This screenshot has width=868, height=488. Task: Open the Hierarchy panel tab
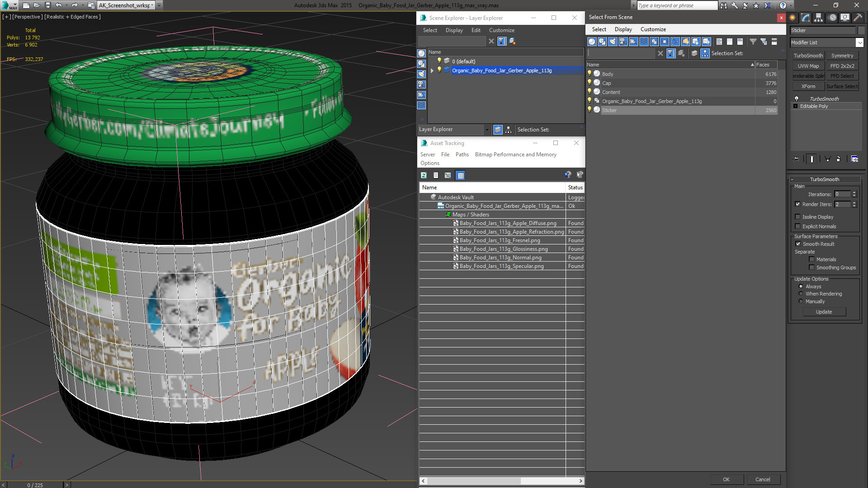tap(819, 18)
